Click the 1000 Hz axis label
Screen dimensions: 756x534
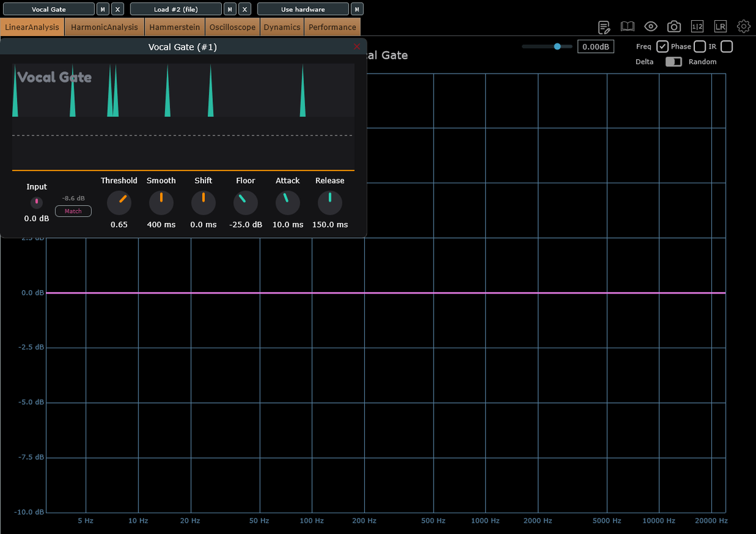coord(484,521)
